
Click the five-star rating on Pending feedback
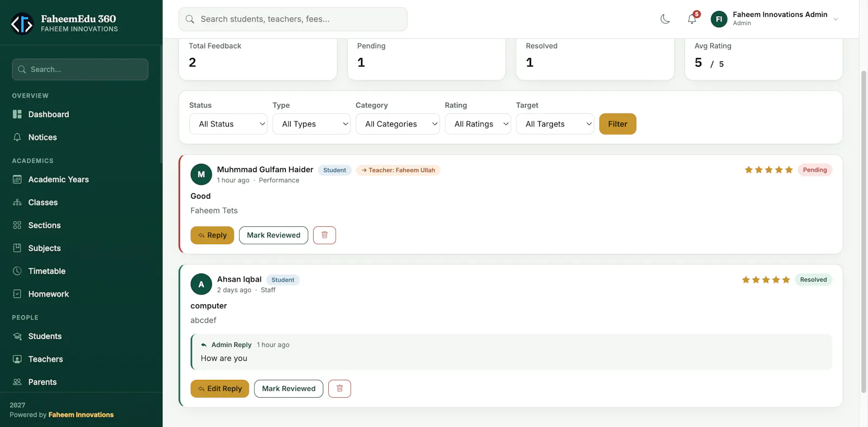click(769, 170)
